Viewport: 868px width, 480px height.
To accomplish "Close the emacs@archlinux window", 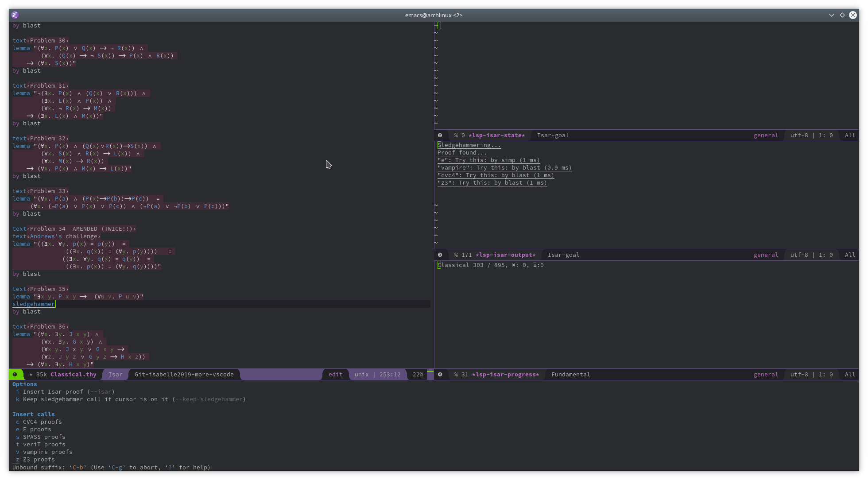I will pos(852,15).
